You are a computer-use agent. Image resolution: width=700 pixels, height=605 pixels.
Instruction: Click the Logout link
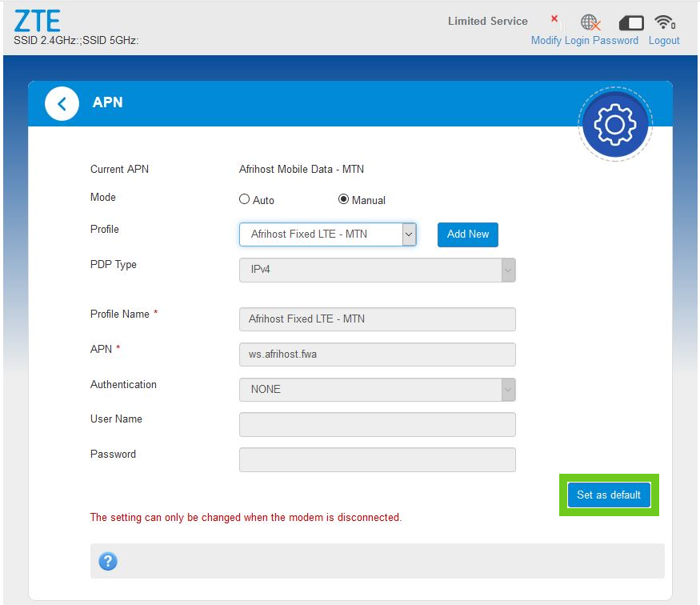(x=664, y=41)
